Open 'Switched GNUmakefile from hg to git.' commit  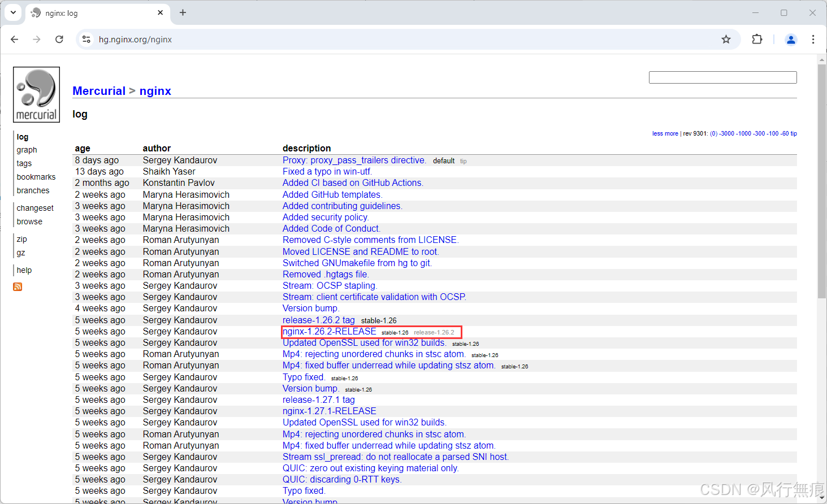coord(357,263)
